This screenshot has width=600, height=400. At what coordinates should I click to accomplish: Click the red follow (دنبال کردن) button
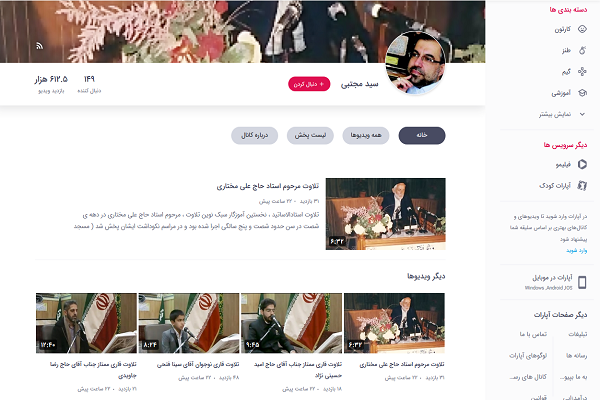click(309, 84)
